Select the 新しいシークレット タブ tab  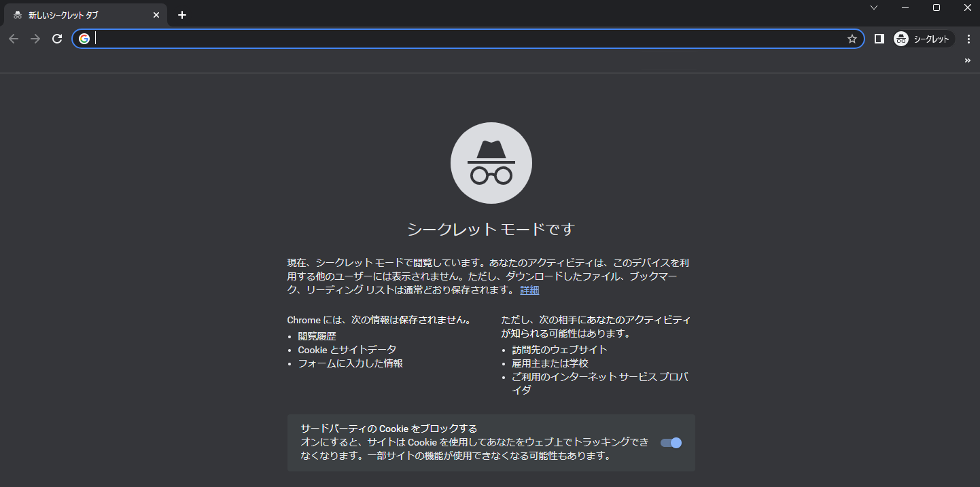coord(85,15)
